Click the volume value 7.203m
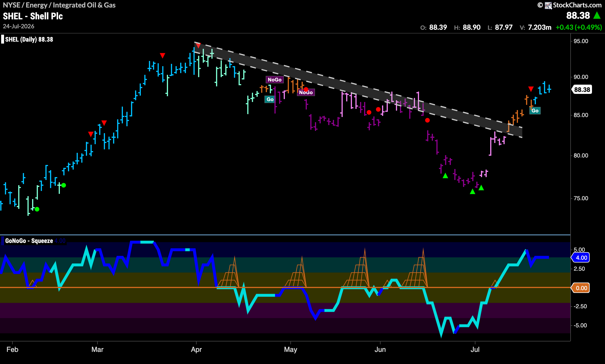The width and height of the screenshot is (605, 364). [x=539, y=27]
